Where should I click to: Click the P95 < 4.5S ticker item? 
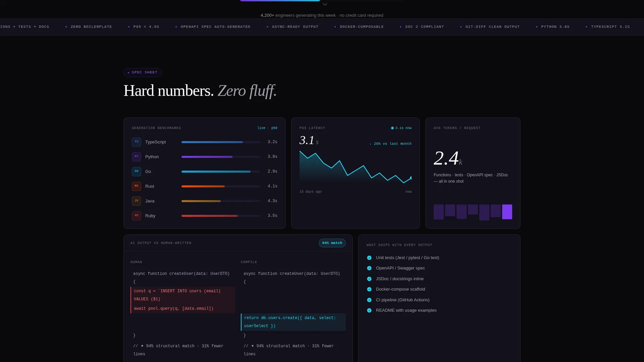tap(144, 27)
